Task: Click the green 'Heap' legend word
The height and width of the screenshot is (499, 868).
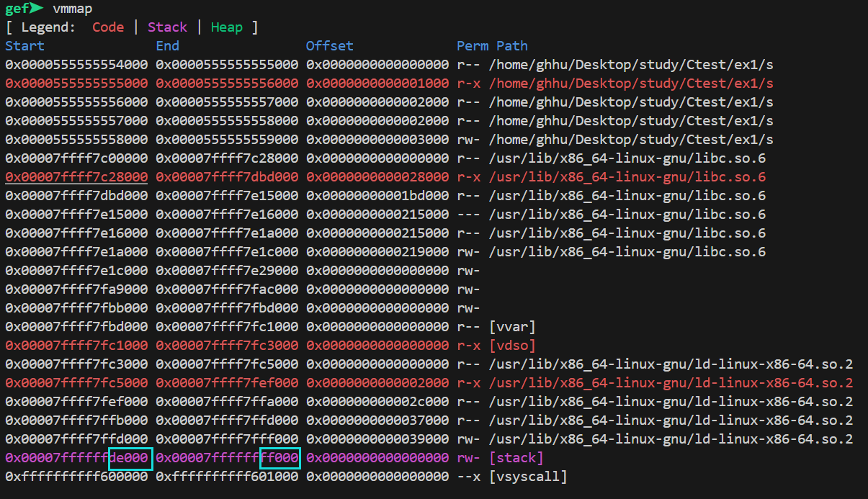Action: (227, 27)
